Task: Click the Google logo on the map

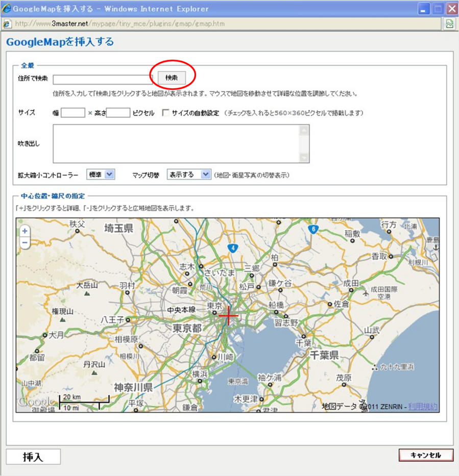Action: coord(36,402)
